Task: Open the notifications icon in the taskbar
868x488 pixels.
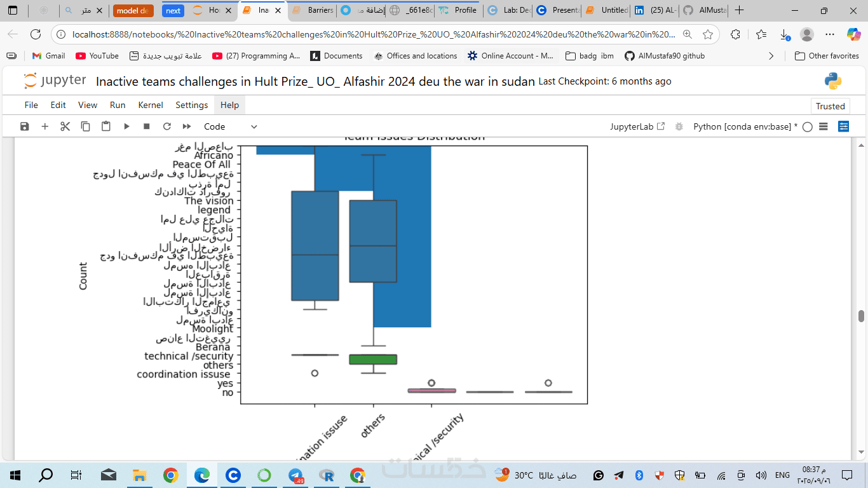Action: (x=846, y=475)
